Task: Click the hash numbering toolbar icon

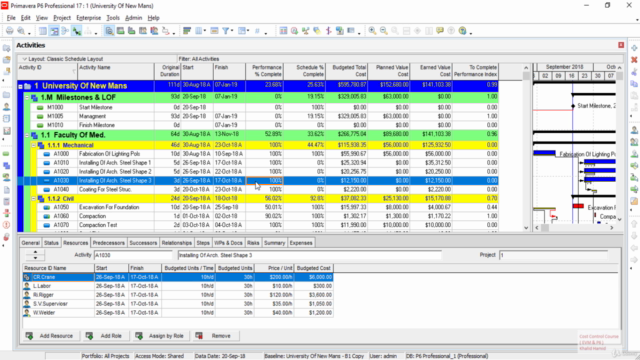Action: pos(257,31)
